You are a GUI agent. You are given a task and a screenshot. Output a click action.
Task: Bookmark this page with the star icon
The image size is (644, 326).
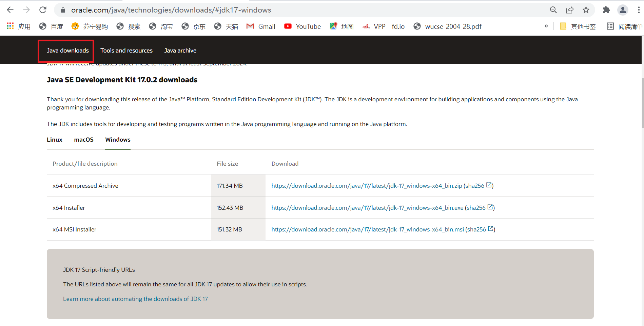coord(586,10)
